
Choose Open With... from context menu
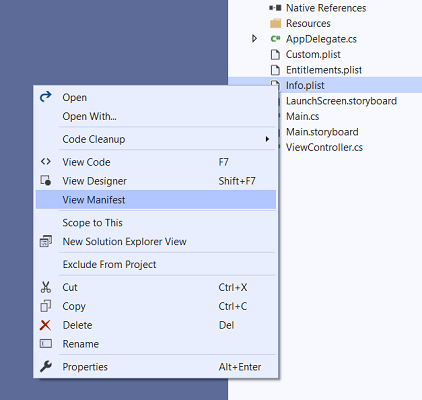coord(89,116)
